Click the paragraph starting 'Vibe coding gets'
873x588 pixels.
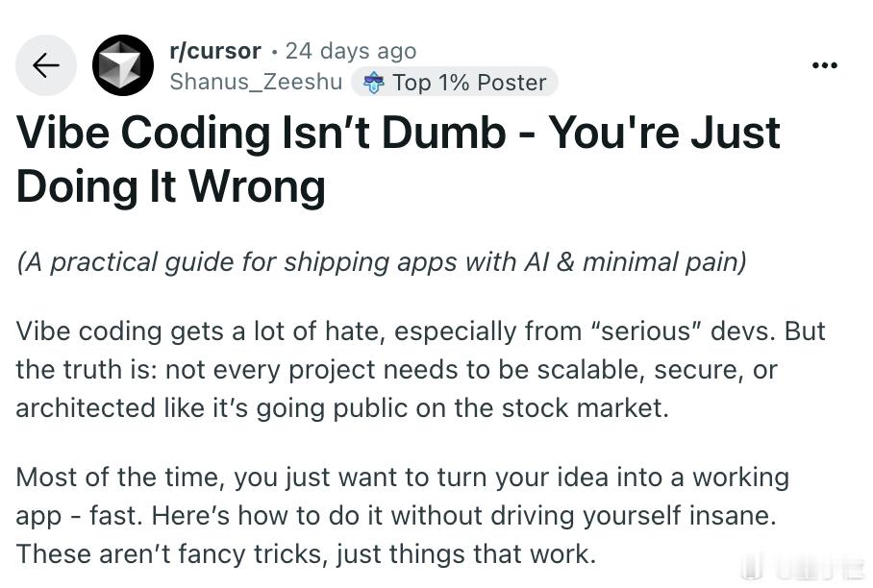[420, 369]
